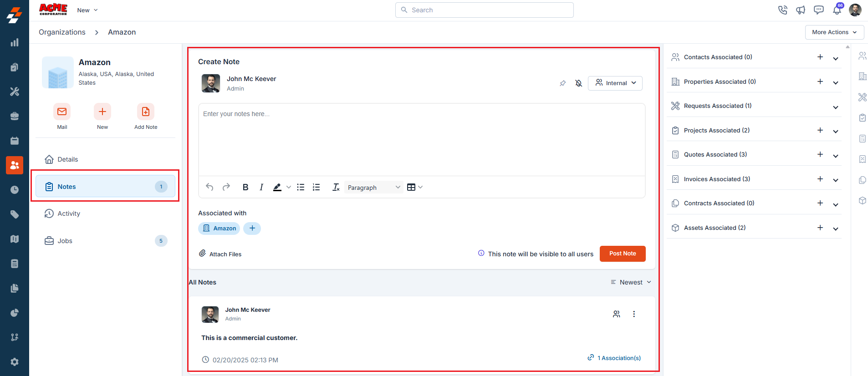Open the clock timesheet sidebar icon
This screenshot has width=868, height=376.
(15, 190)
